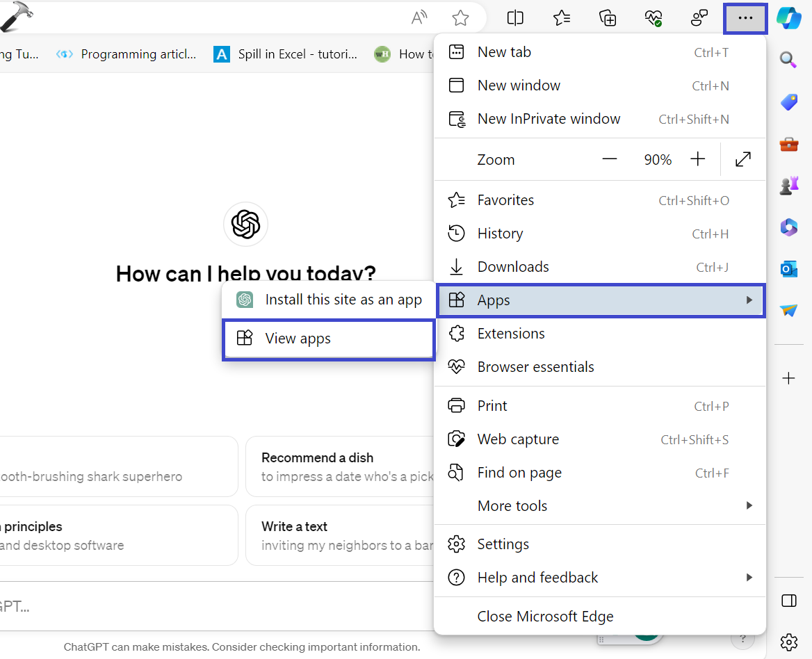Screen dimensions: 812x659
Task: Click the plus icon to customize the sidebar
Action: click(x=788, y=378)
